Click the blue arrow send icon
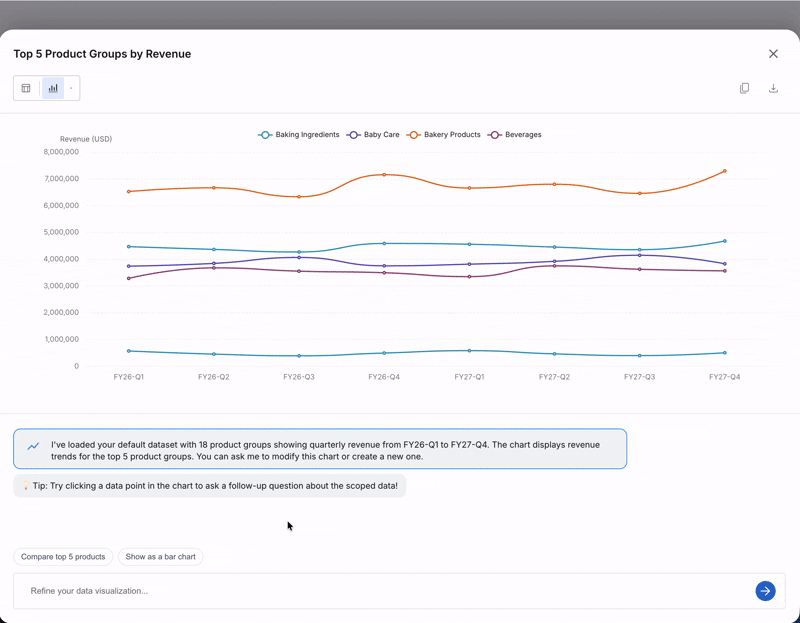This screenshot has width=800, height=623. (x=765, y=591)
